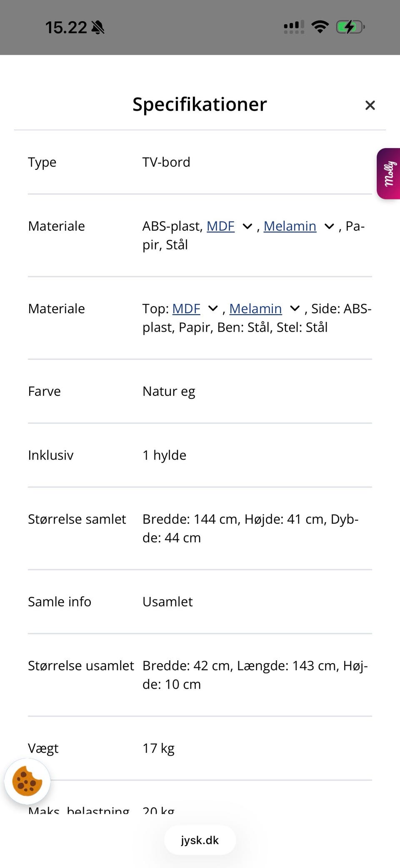Tap the jysk.dk address bar pill
Viewport: 400px width, 868px height.
[x=200, y=840]
